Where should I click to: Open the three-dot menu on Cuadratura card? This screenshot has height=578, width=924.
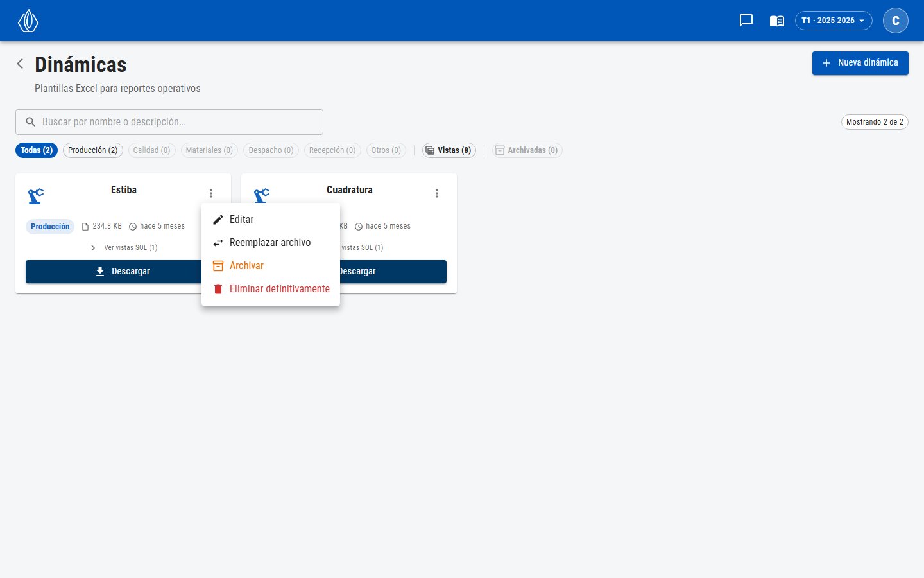coord(437,193)
